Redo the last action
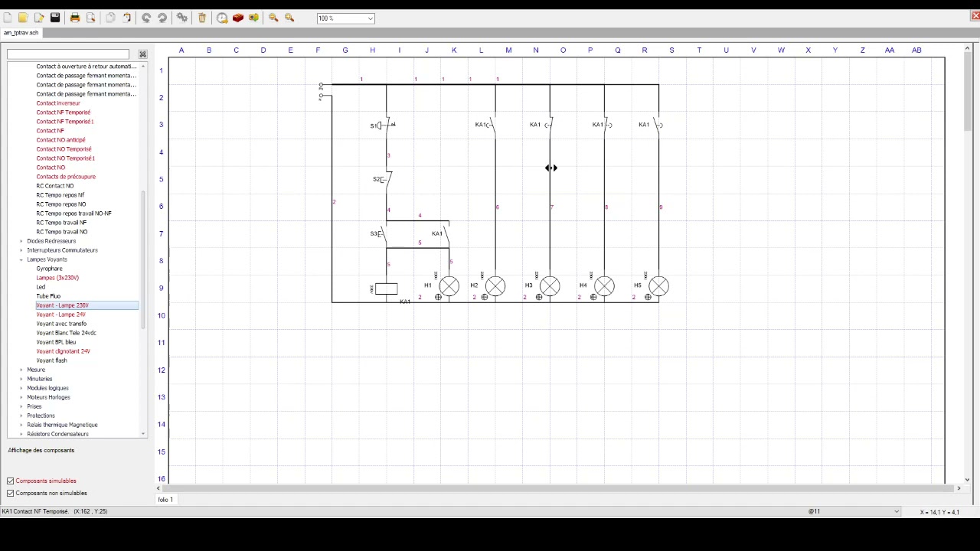This screenshot has height=551, width=980. [162, 18]
